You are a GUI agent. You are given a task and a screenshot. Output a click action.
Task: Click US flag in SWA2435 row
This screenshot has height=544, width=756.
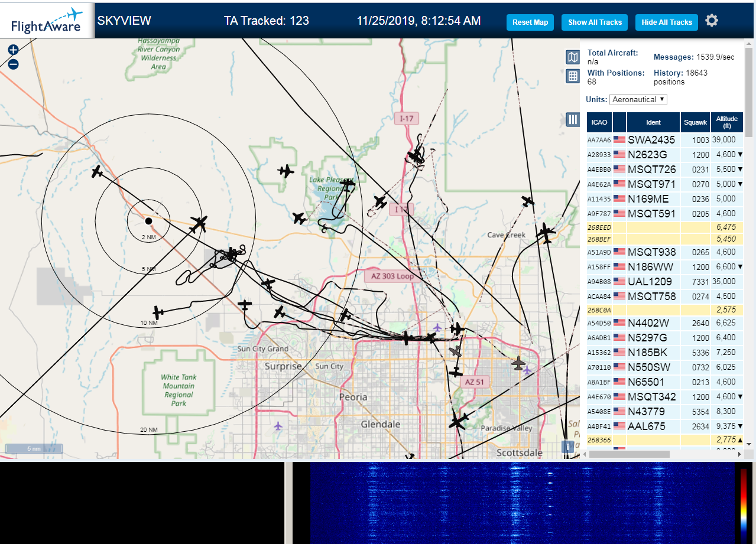pyautogui.click(x=619, y=140)
